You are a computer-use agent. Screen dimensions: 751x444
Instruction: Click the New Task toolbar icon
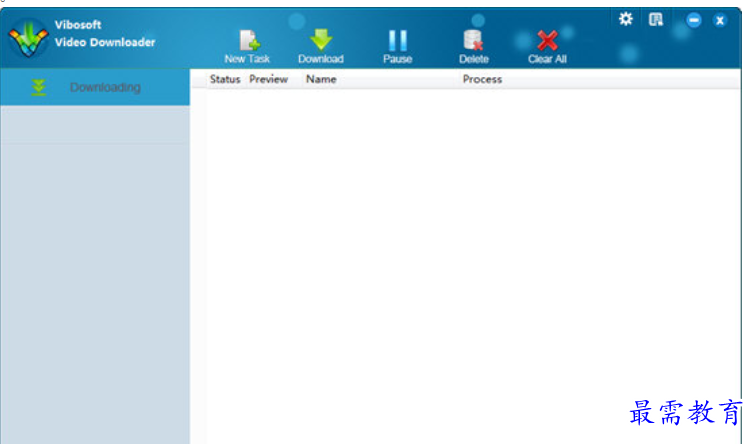(248, 46)
